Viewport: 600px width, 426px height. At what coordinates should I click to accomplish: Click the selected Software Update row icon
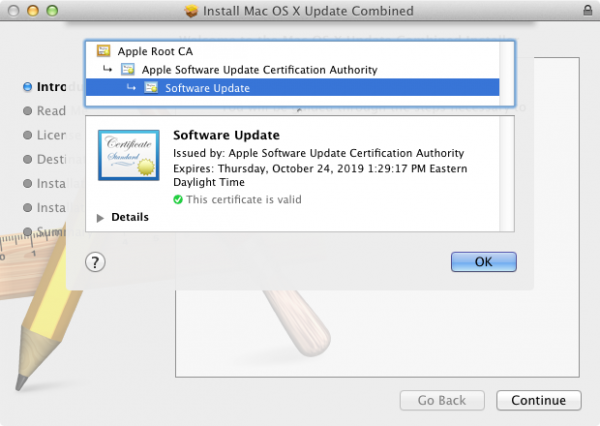151,88
